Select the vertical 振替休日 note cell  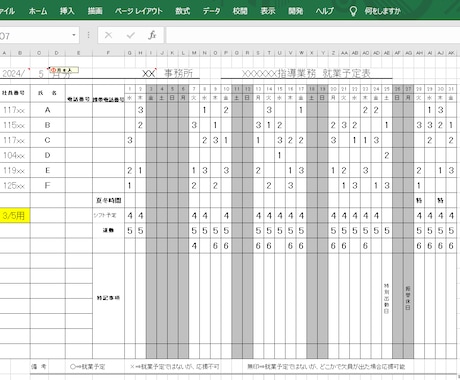click(408, 298)
